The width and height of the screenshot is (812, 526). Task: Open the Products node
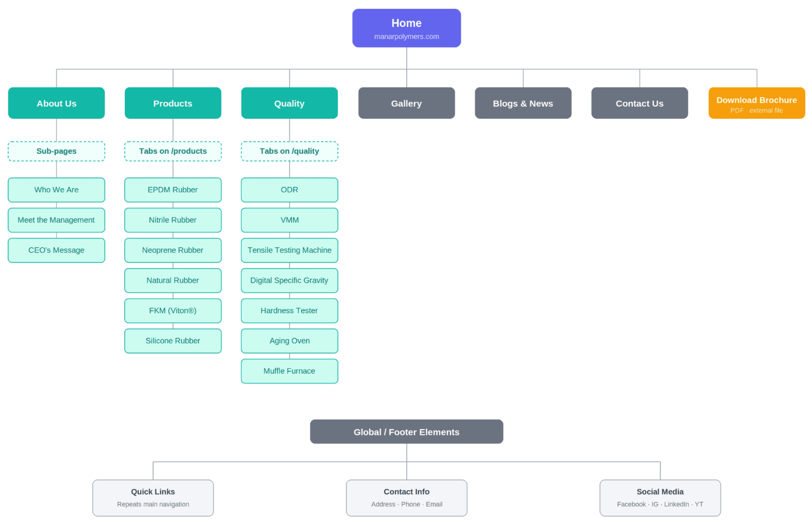click(173, 103)
